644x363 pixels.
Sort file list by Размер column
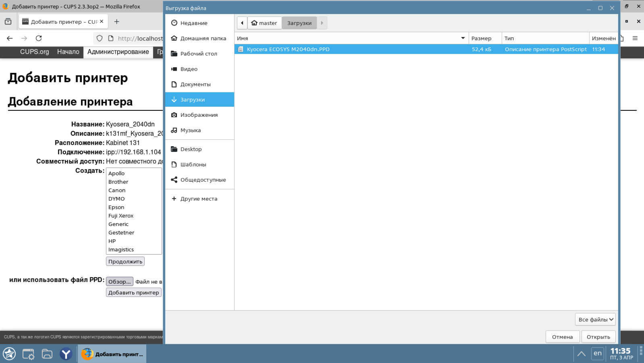pos(481,38)
